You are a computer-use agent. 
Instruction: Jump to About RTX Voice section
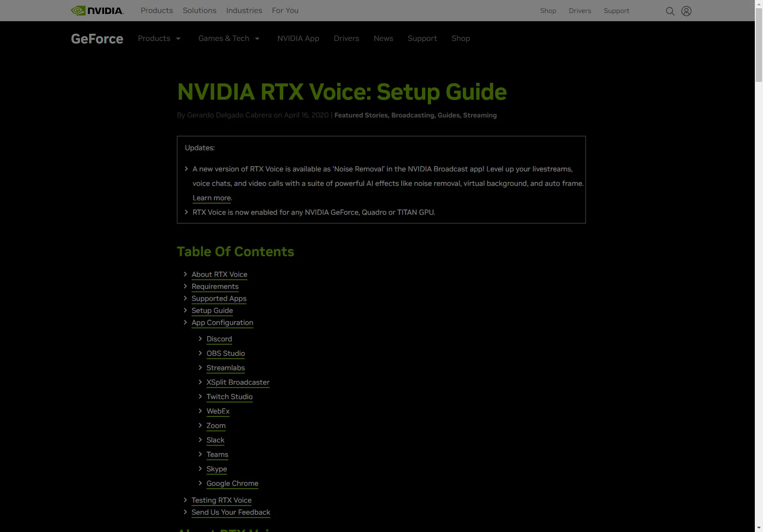tap(219, 274)
